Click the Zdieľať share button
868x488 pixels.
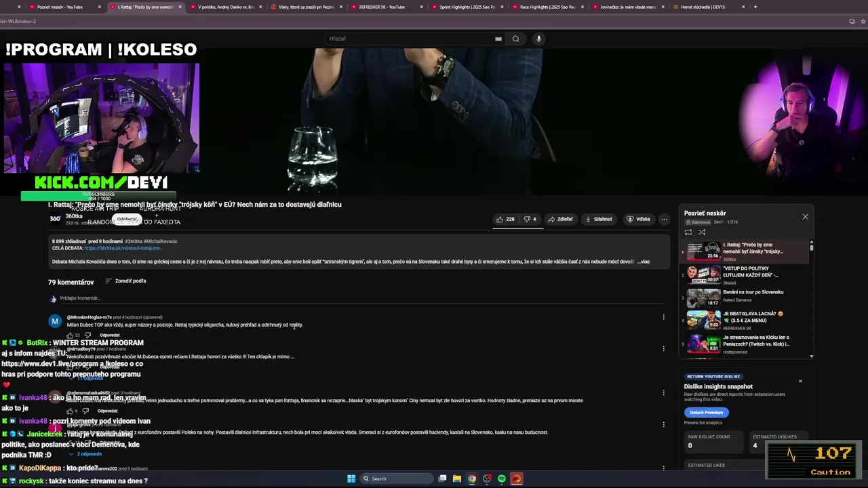561,219
